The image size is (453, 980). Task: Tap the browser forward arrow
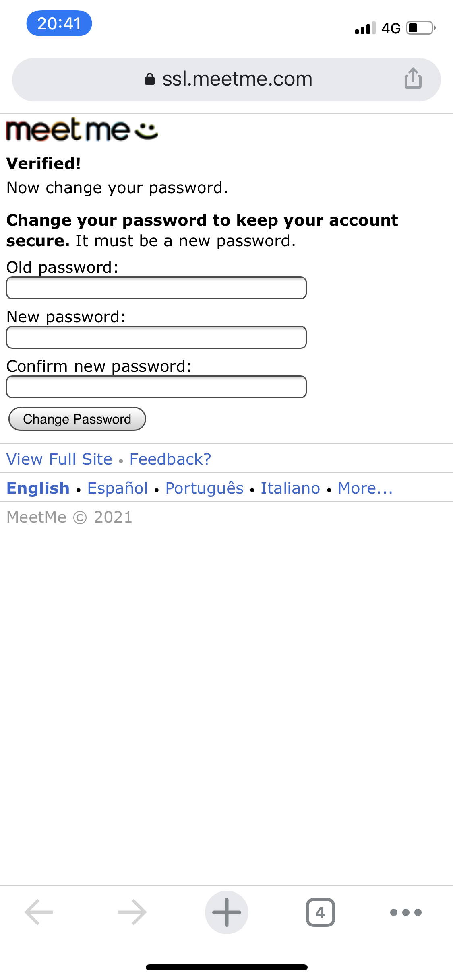132,912
